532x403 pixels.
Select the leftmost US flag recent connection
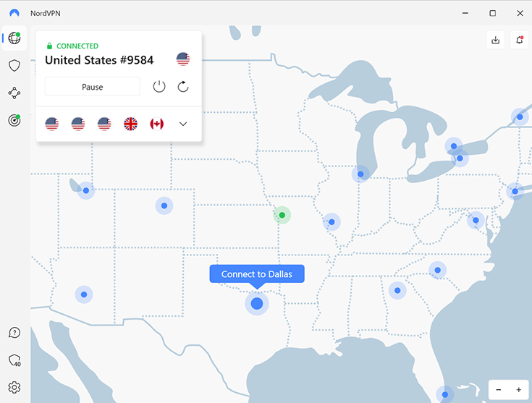[x=52, y=124]
